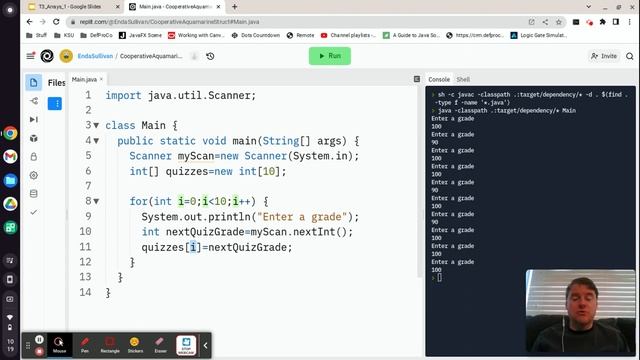This screenshot has height=360, width=640.
Task: Open the EndaSullivan profile link
Action: pos(95,56)
